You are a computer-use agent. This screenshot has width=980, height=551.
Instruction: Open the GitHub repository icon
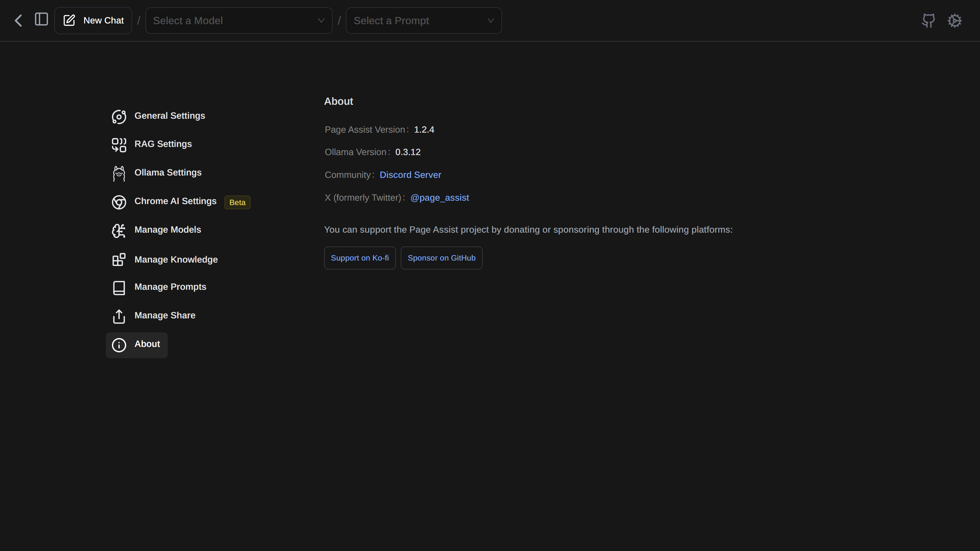928,20
